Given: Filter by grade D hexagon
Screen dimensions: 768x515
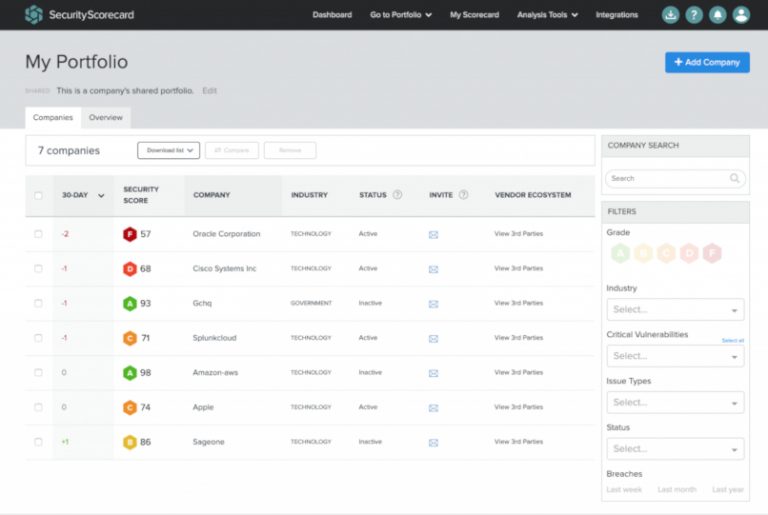Looking at the screenshot, I should [x=689, y=253].
